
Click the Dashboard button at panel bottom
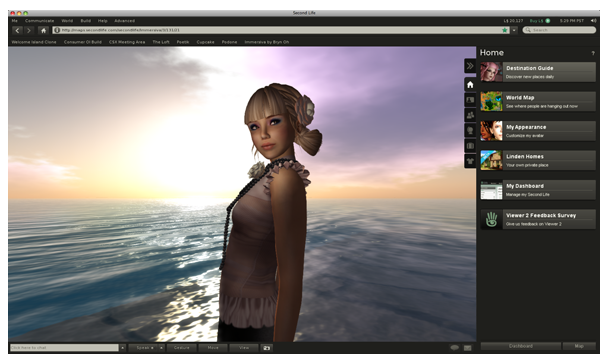coord(520,346)
